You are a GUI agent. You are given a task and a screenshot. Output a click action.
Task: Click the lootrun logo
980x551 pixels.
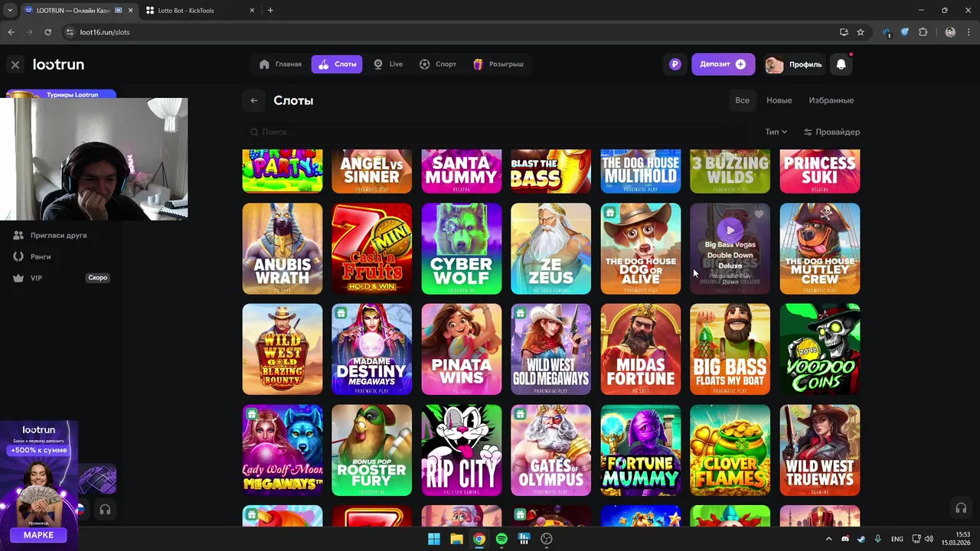point(58,64)
